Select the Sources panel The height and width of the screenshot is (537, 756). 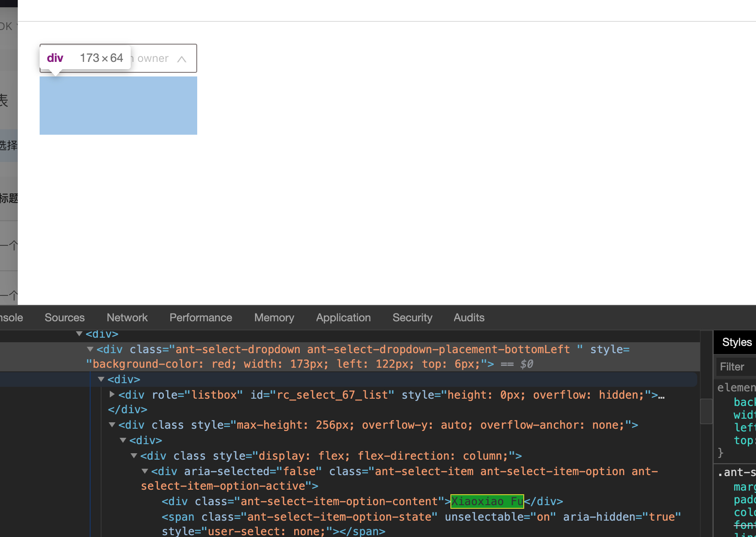coord(64,317)
